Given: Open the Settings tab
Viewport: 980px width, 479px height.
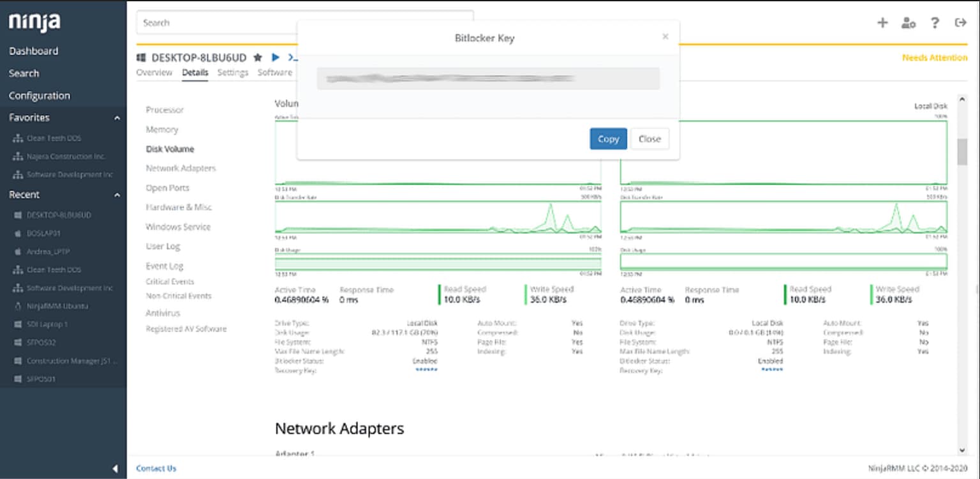Looking at the screenshot, I should click(232, 73).
